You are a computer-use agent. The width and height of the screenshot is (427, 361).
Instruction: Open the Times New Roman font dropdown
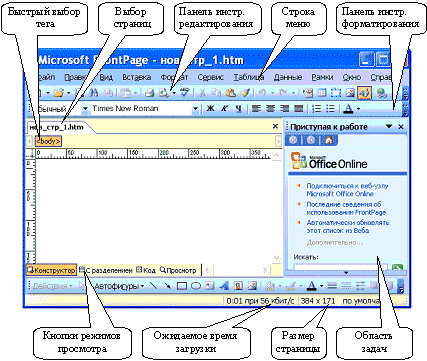tap(195, 109)
